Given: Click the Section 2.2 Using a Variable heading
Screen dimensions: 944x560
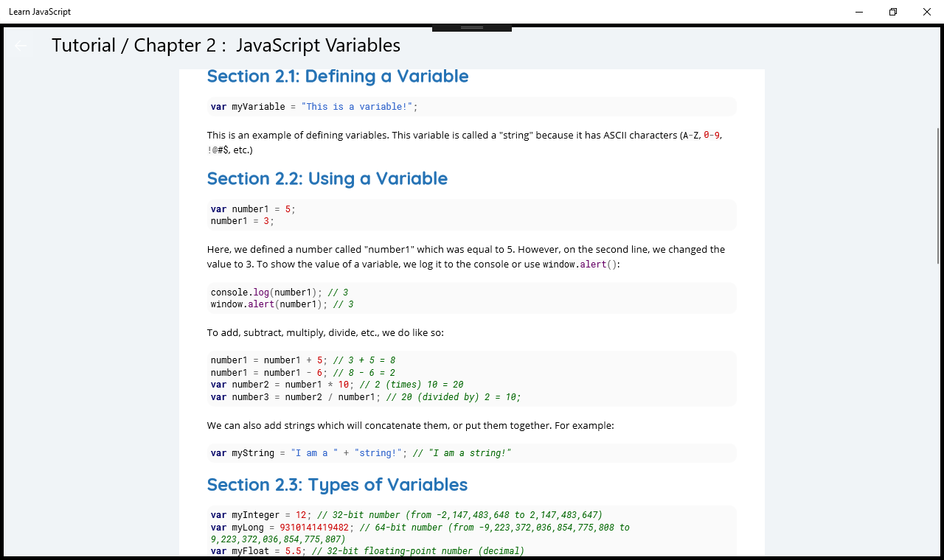Looking at the screenshot, I should point(327,179).
